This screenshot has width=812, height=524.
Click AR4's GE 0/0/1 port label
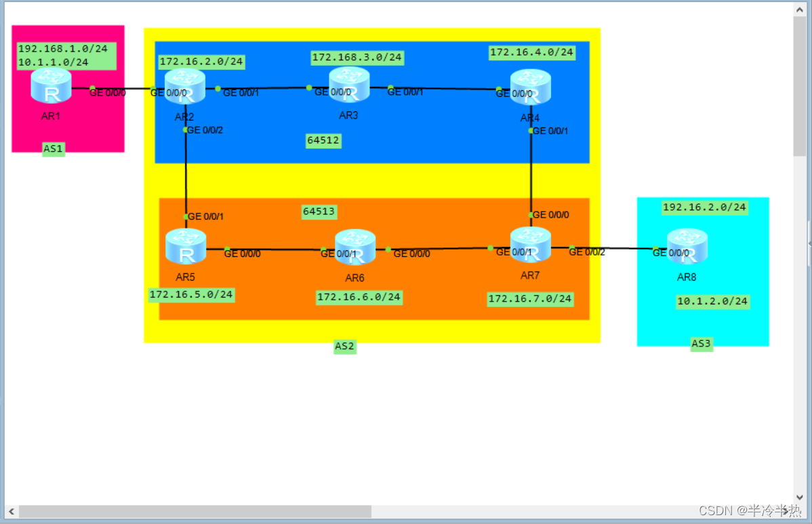pyautogui.click(x=550, y=131)
